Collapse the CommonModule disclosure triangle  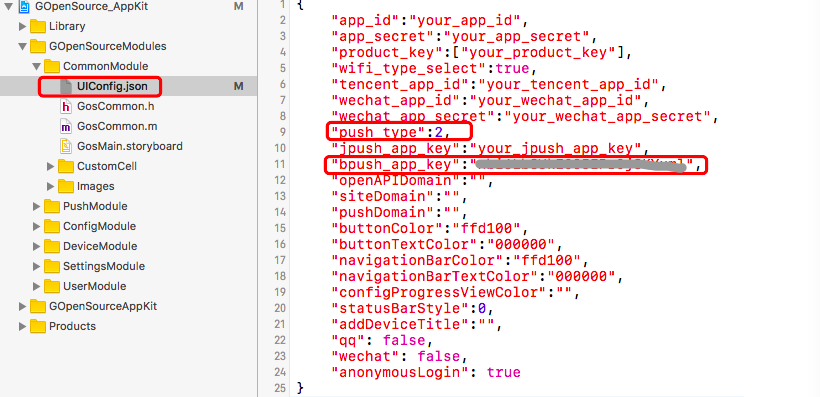36,66
